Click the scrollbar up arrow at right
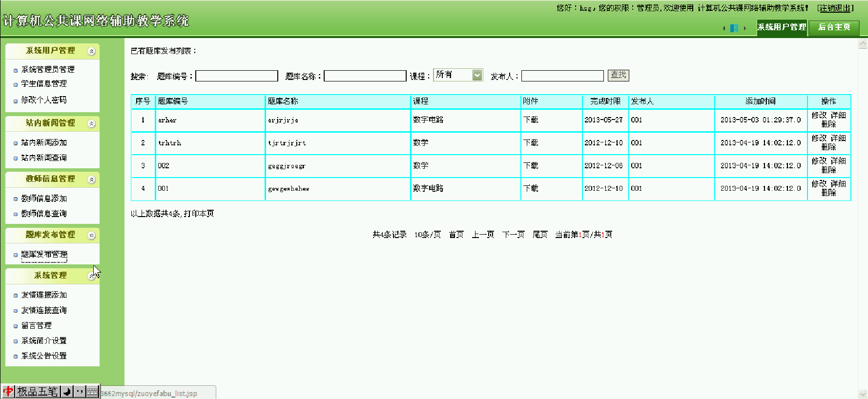 pos(863,44)
